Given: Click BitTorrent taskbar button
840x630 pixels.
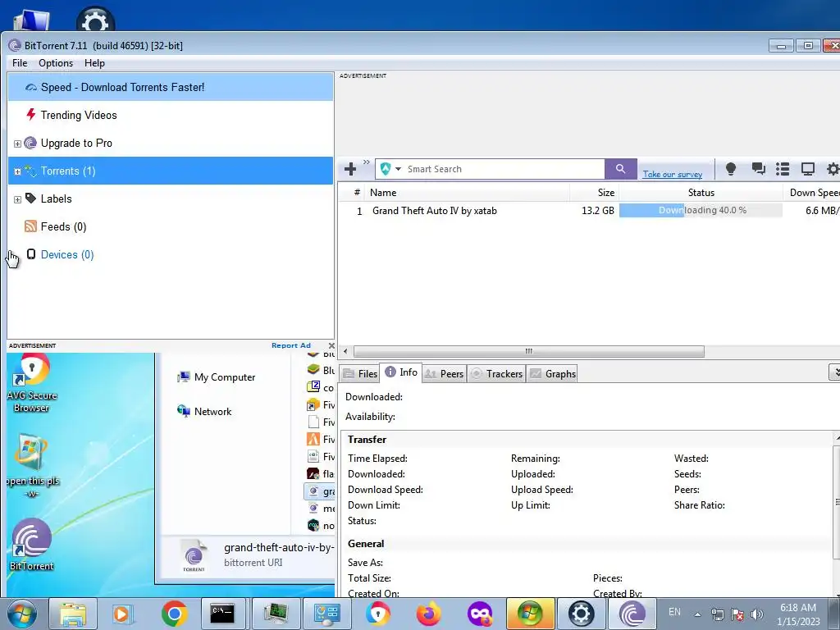Looking at the screenshot, I should (x=632, y=614).
